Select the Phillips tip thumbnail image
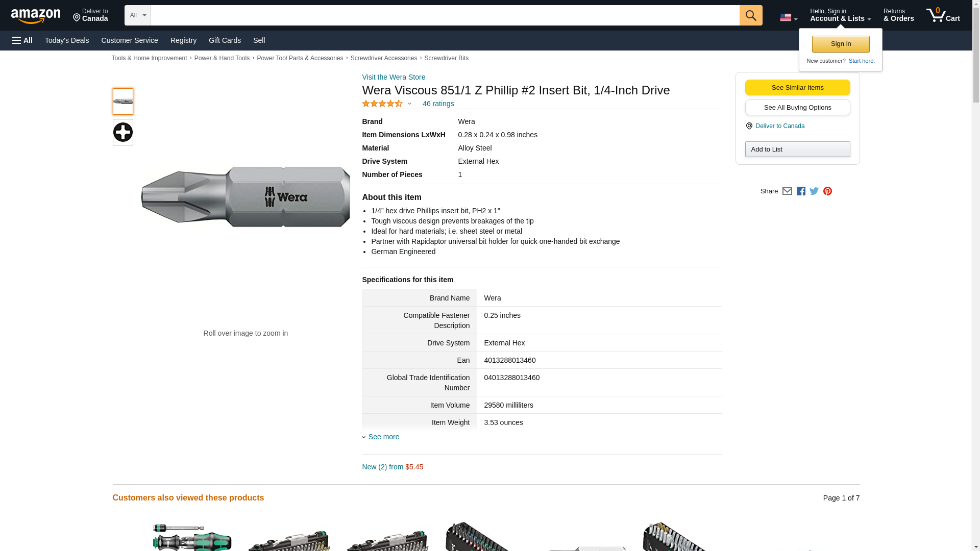Viewport: 980px width, 551px height. coord(123,132)
